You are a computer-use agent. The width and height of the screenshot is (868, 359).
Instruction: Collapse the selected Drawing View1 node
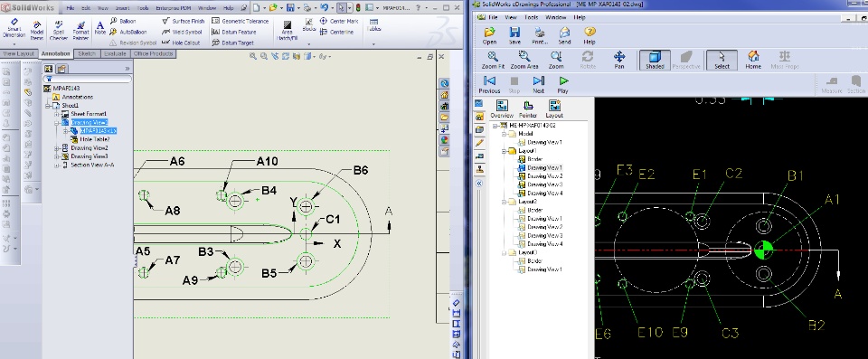(x=57, y=122)
